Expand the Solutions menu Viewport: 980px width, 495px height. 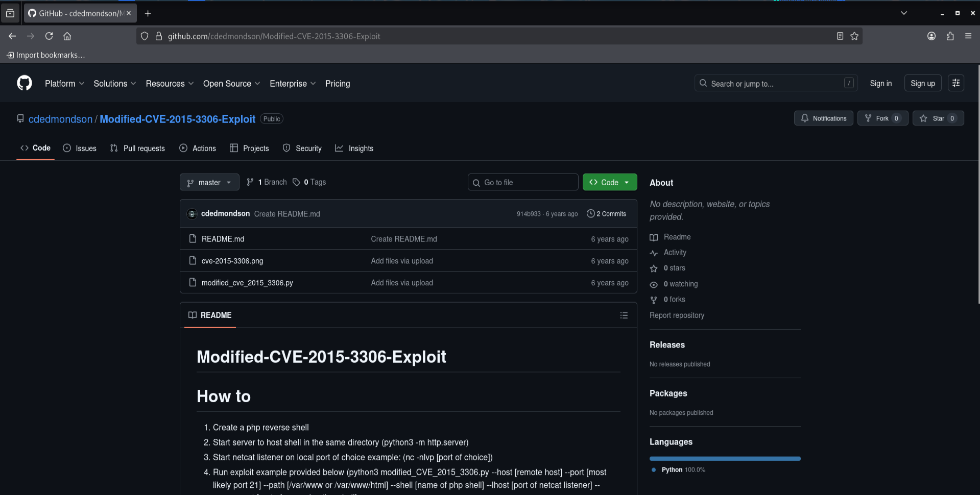[x=115, y=84]
